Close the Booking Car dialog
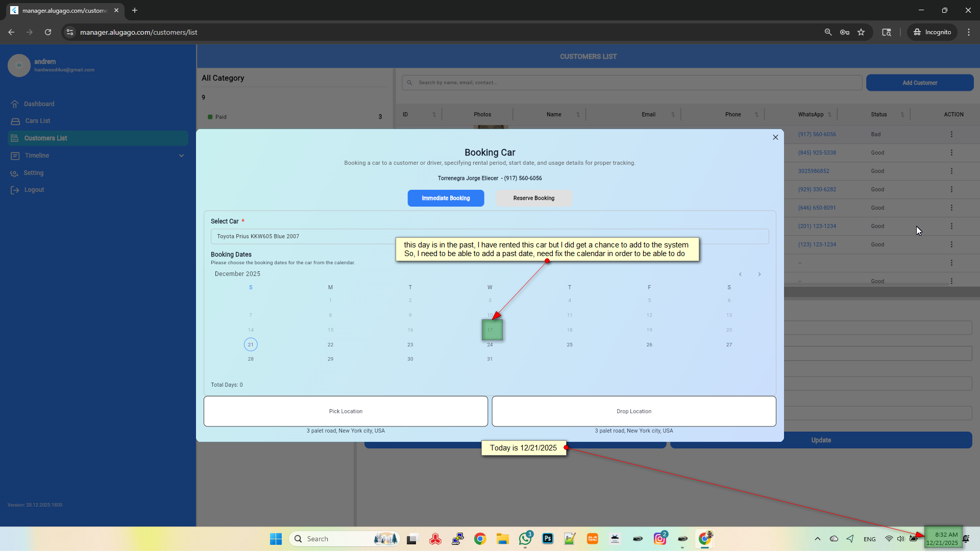The height and width of the screenshot is (553, 980). [775, 137]
